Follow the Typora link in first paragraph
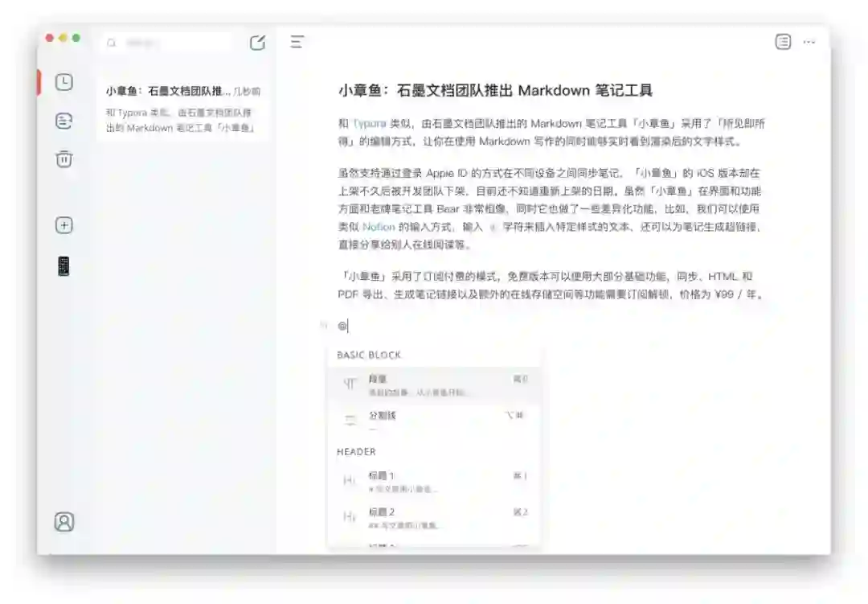 (x=369, y=124)
